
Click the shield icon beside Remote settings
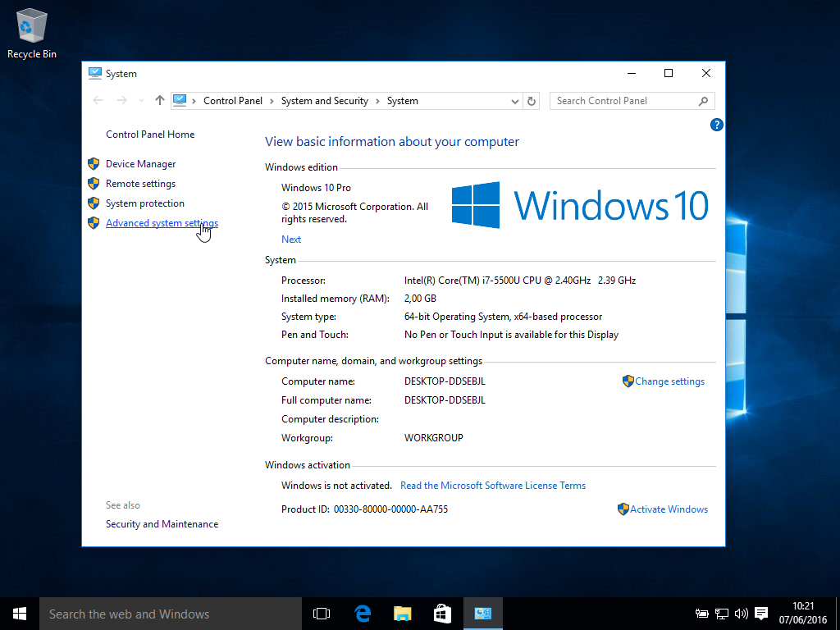click(94, 184)
